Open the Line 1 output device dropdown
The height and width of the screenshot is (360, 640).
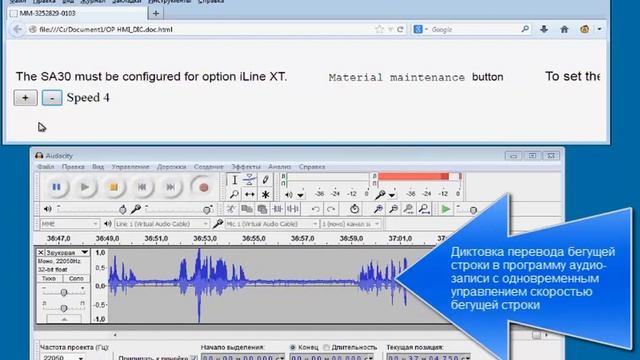click(162, 224)
